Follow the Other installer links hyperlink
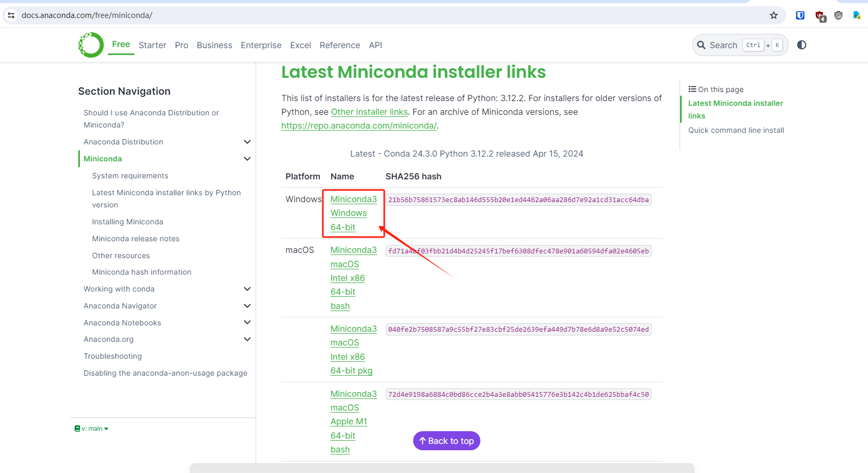Viewport: 868px width, 473px height. [369, 112]
